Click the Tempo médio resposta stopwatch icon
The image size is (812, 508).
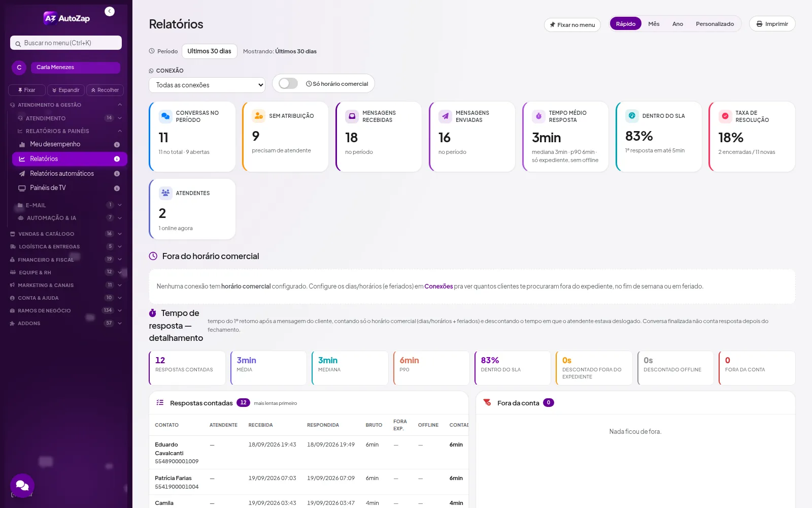(x=538, y=116)
